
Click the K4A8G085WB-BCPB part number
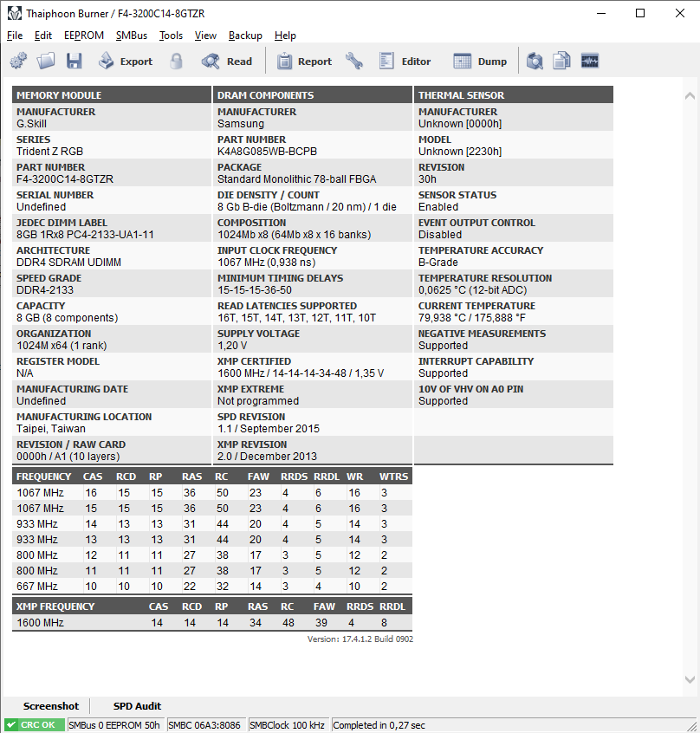[x=268, y=152]
